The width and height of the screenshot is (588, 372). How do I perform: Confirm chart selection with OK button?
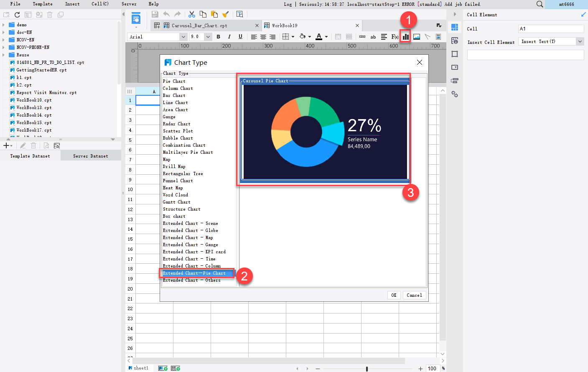pyautogui.click(x=393, y=295)
